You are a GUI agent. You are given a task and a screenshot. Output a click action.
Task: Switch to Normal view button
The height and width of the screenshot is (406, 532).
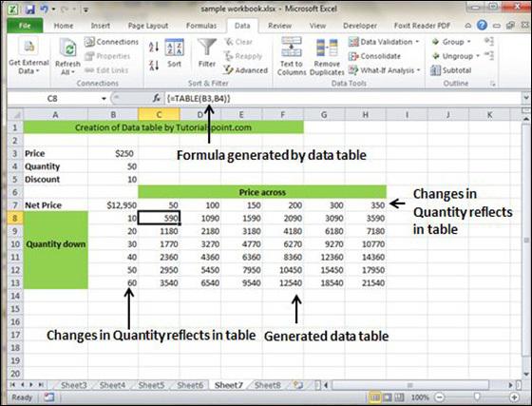tap(375, 396)
